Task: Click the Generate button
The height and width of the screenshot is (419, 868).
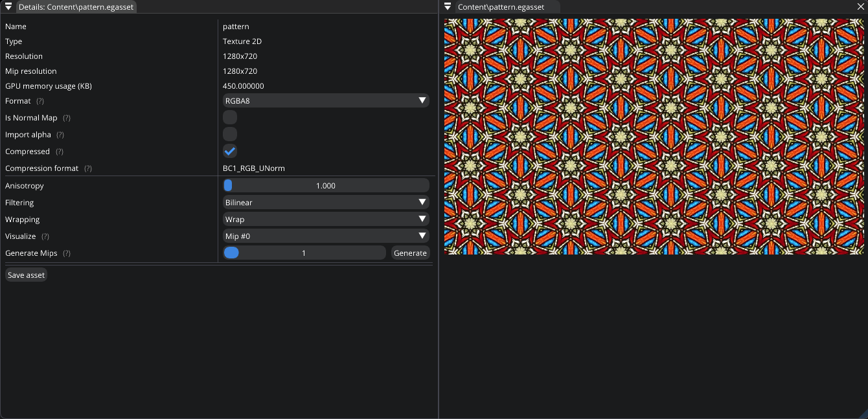Action: (410, 253)
